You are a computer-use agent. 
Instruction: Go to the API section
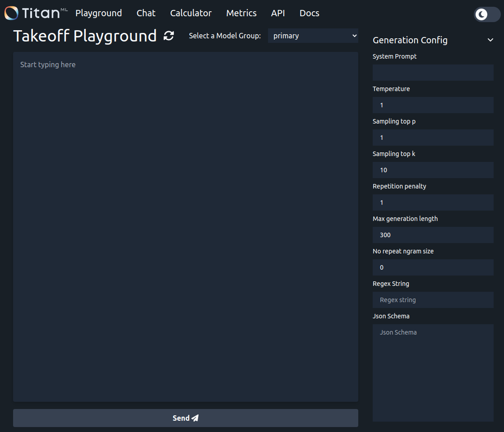click(278, 13)
